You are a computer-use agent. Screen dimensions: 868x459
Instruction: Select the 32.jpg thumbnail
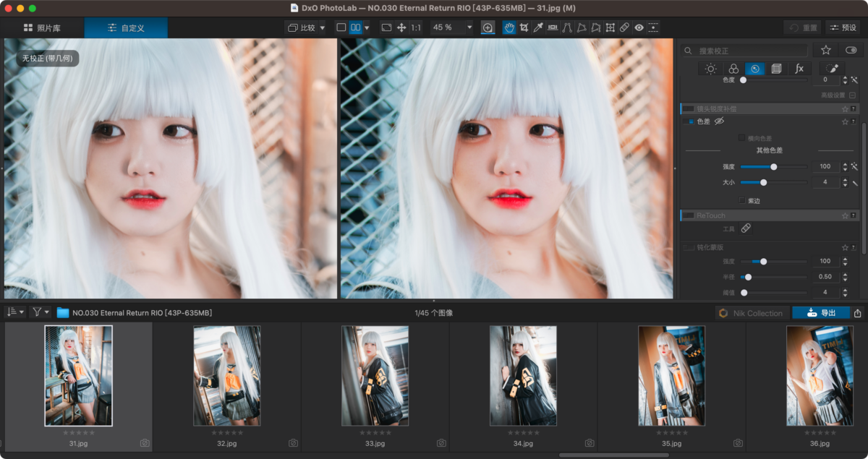[x=227, y=375]
